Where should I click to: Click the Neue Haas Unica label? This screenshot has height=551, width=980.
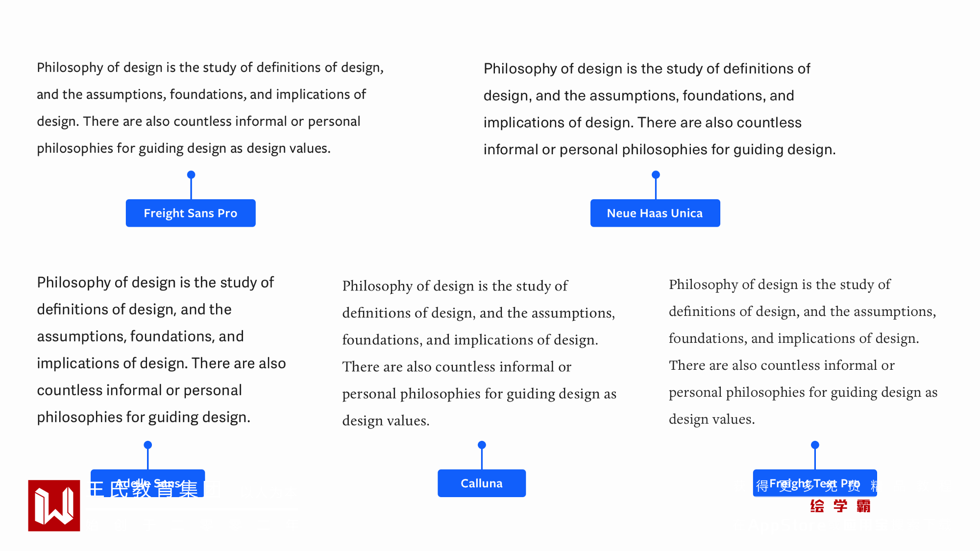coord(655,213)
